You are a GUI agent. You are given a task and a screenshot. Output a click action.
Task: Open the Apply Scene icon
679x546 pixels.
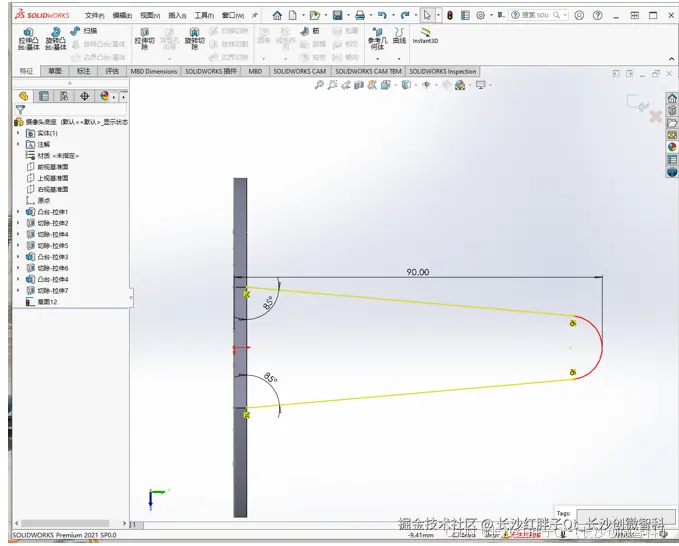point(460,85)
